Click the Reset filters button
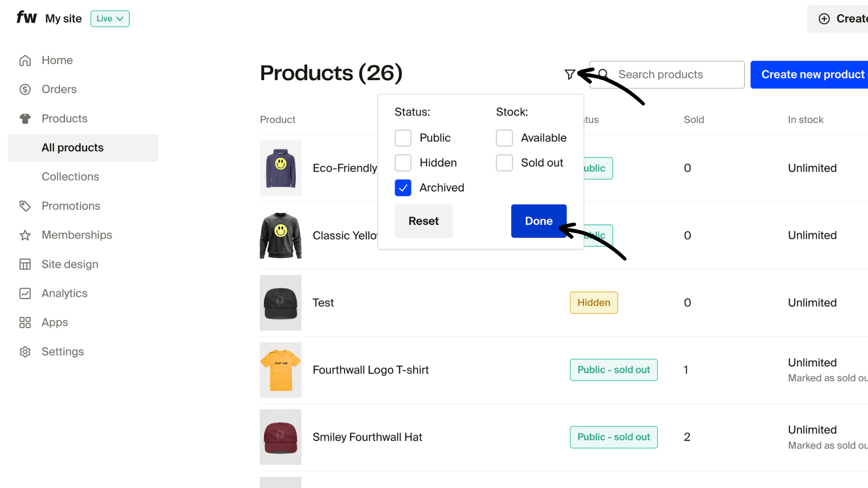 click(424, 221)
